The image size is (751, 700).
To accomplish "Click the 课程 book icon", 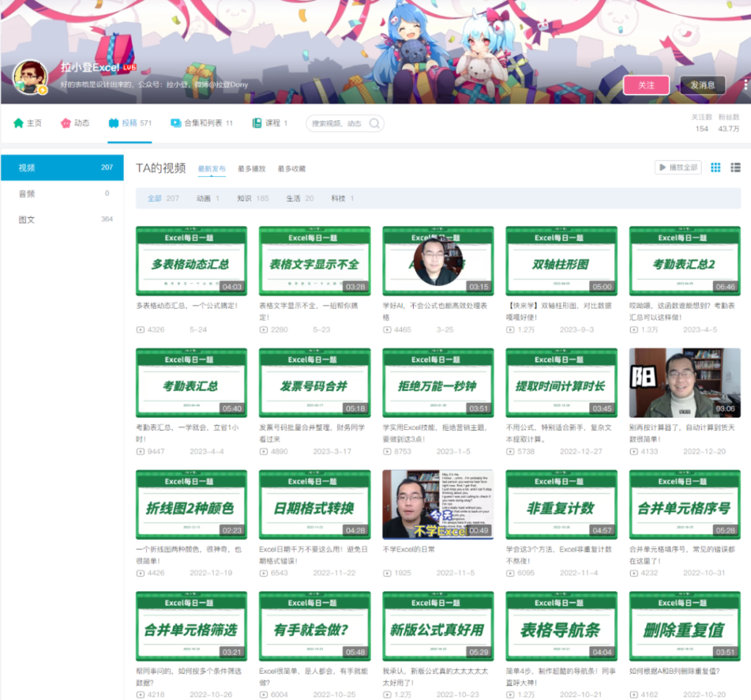I will (x=257, y=123).
